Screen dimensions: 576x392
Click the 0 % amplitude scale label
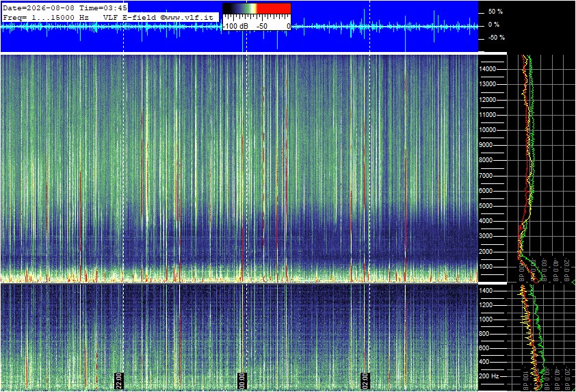494,25
